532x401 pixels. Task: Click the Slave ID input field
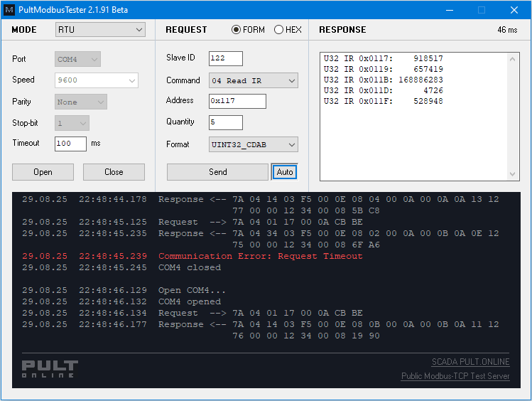point(225,58)
